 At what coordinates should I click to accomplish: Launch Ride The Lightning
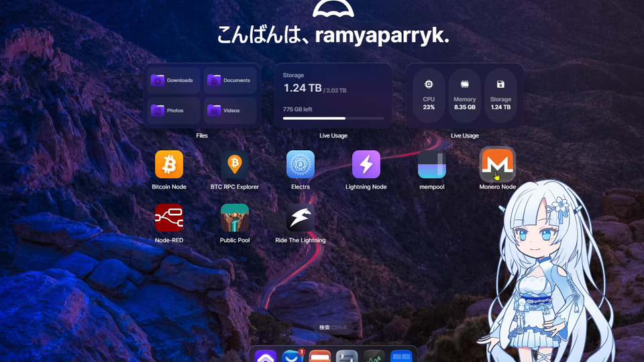pos(301,217)
